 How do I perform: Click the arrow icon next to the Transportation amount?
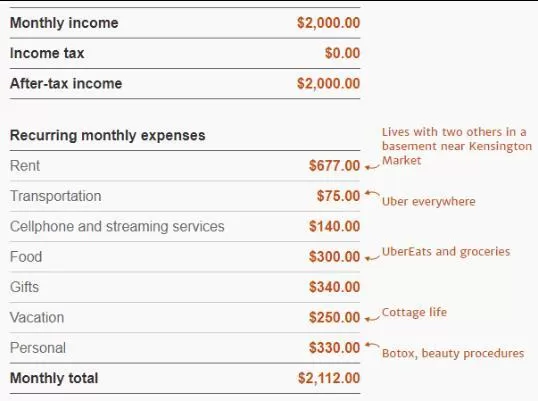click(x=372, y=193)
